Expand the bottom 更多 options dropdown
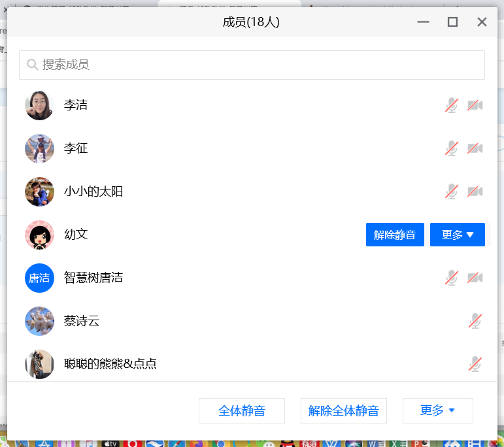The image size is (504, 447). pos(437,410)
